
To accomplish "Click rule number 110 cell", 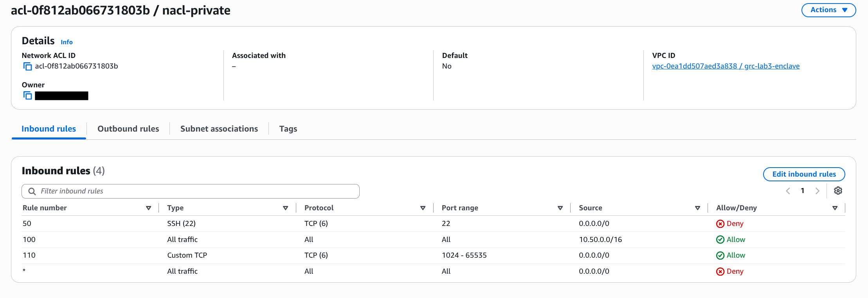I will (x=29, y=255).
